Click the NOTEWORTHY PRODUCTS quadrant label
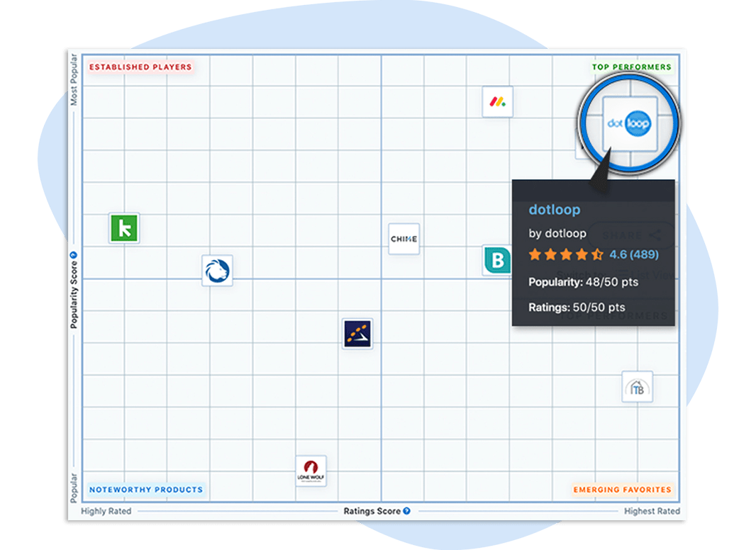The width and height of the screenshot is (756, 550). tap(145, 489)
